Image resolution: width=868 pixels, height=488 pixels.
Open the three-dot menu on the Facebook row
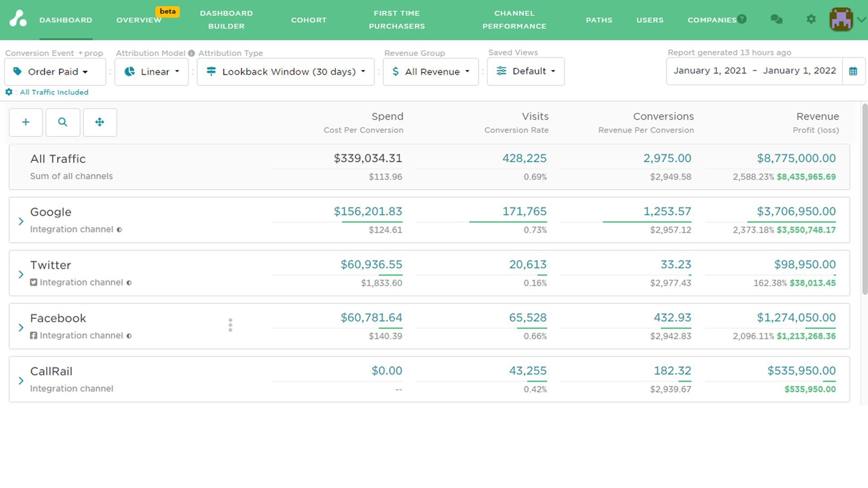(x=230, y=325)
